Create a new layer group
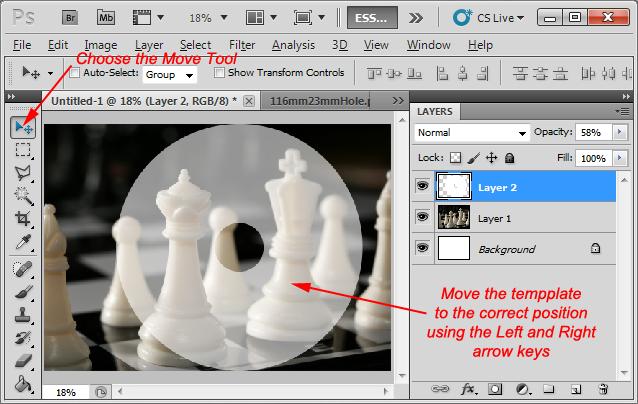This screenshot has width=638, height=404. [x=548, y=389]
